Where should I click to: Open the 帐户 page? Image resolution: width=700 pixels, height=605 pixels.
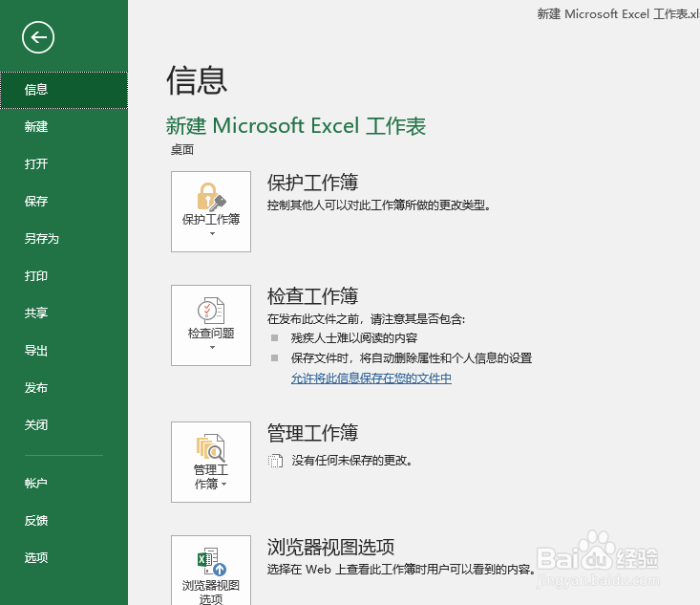tap(64, 483)
